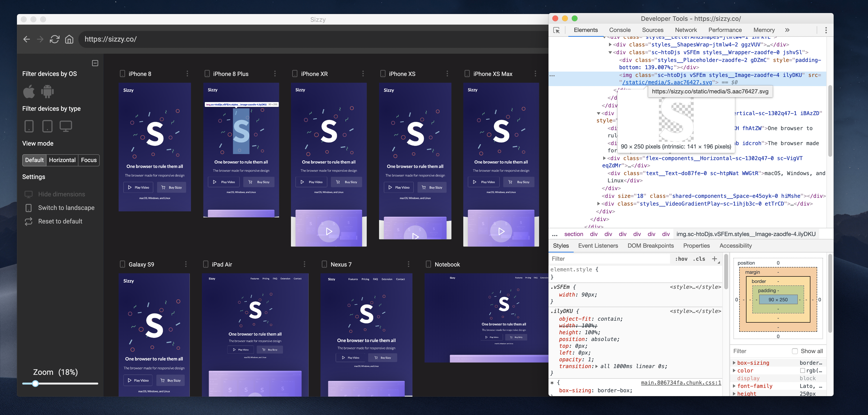
Task: Click the large play button in iPhone XR preview
Action: 329,231
